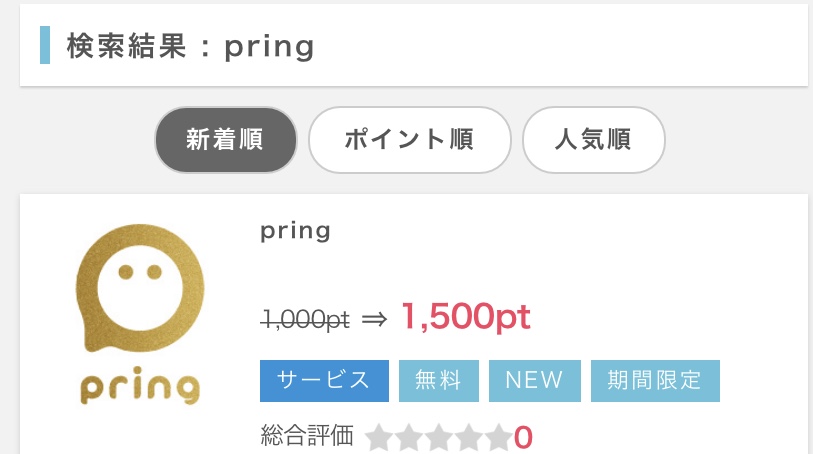This screenshot has width=813, height=454.
Task: Sort results by ポイント順
Action: (x=410, y=140)
